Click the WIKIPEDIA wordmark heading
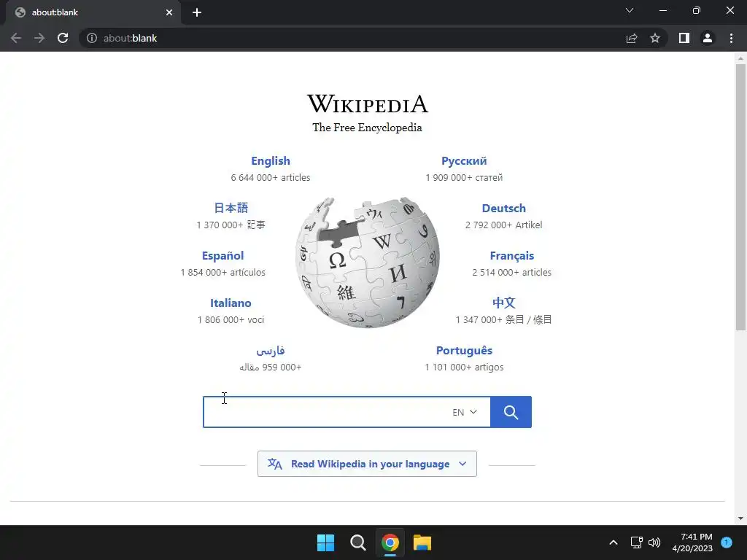This screenshot has height=560, width=747. coord(368,104)
